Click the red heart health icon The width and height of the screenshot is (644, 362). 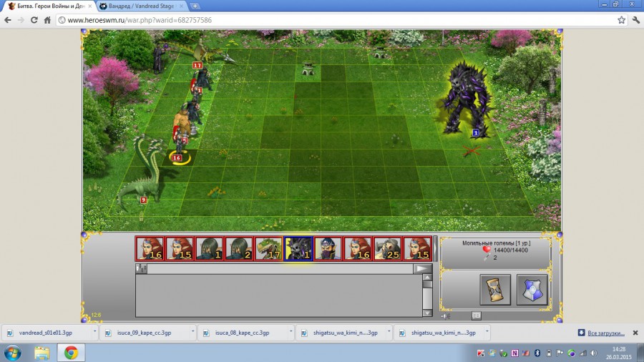[x=487, y=250]
